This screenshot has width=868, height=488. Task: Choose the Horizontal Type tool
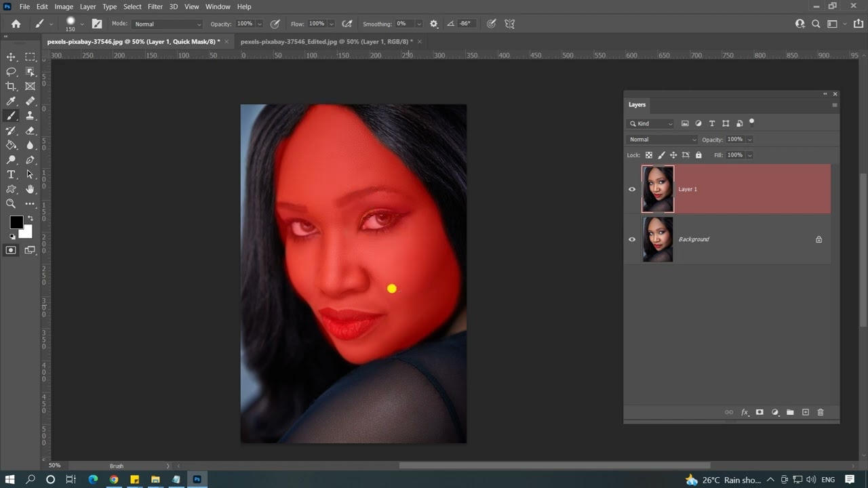11,175
